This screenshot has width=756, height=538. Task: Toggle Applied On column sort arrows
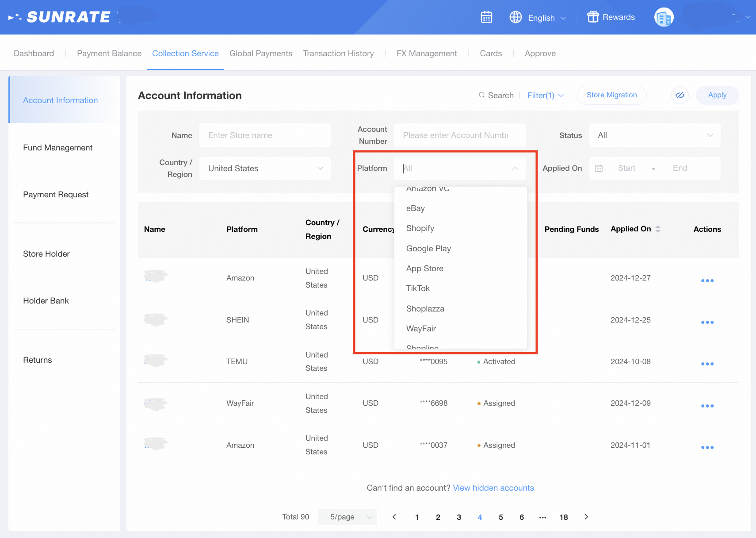click(658, 229)
